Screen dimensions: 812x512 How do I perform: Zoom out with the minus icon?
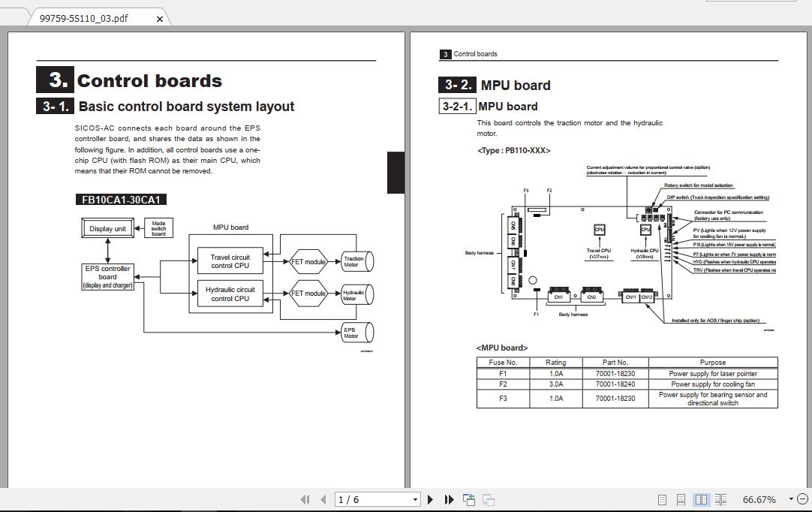point(802,498)
